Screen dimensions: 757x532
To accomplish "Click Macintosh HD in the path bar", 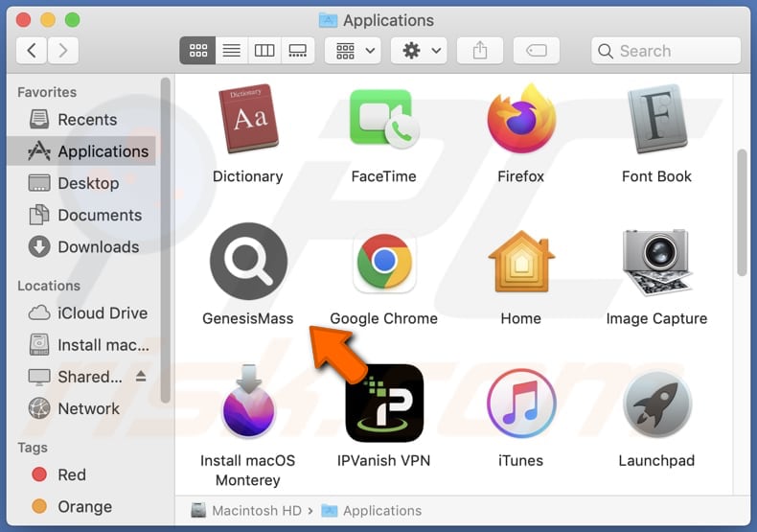I will [246, 510].
